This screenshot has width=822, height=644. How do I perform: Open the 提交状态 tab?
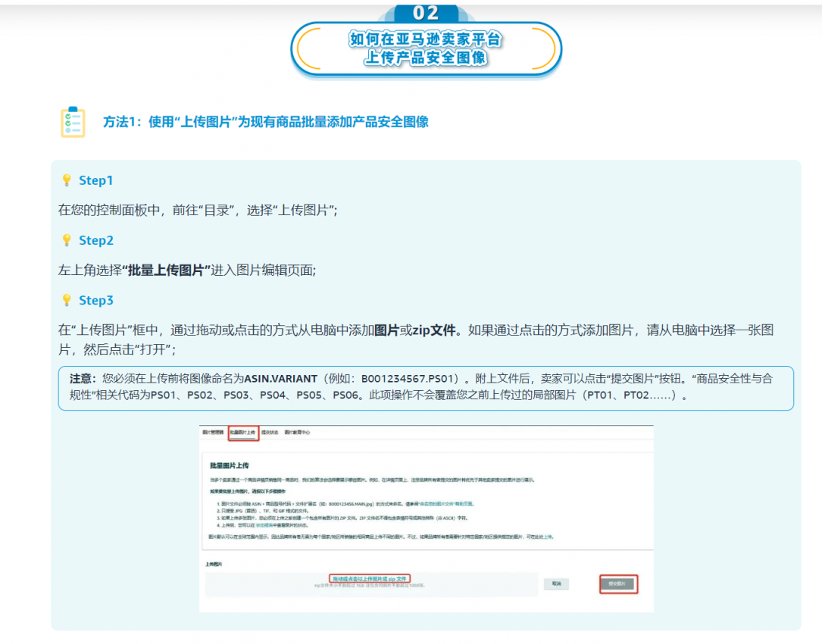coord(270,433)
